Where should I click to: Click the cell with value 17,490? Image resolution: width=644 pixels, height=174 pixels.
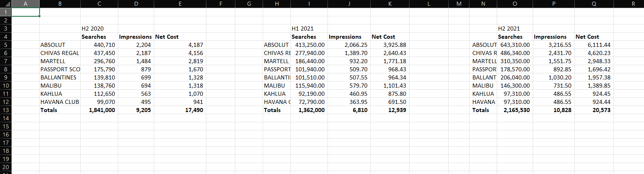pos(180,110)
